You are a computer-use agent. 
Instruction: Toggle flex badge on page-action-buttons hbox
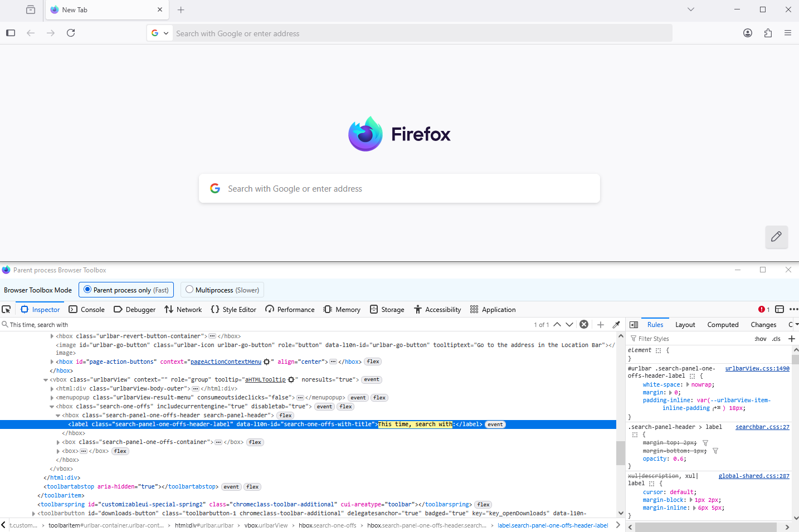click(x=373, y=362)
